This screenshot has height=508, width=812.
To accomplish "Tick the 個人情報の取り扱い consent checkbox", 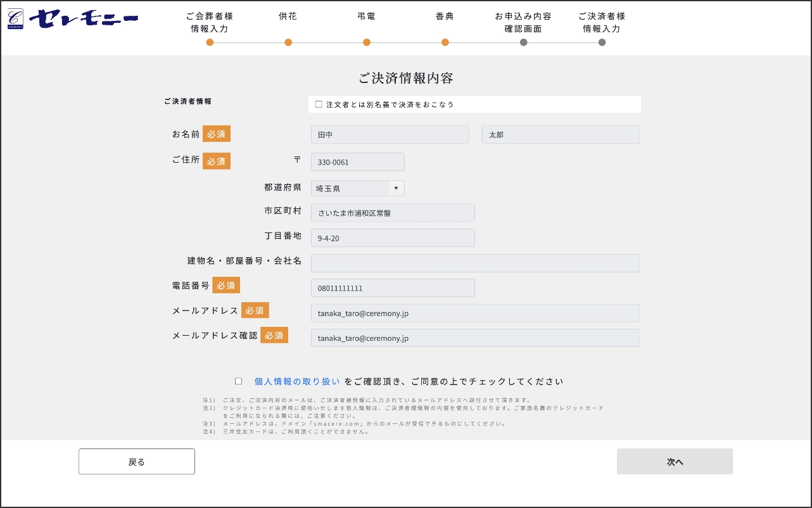I will (239, 381).
